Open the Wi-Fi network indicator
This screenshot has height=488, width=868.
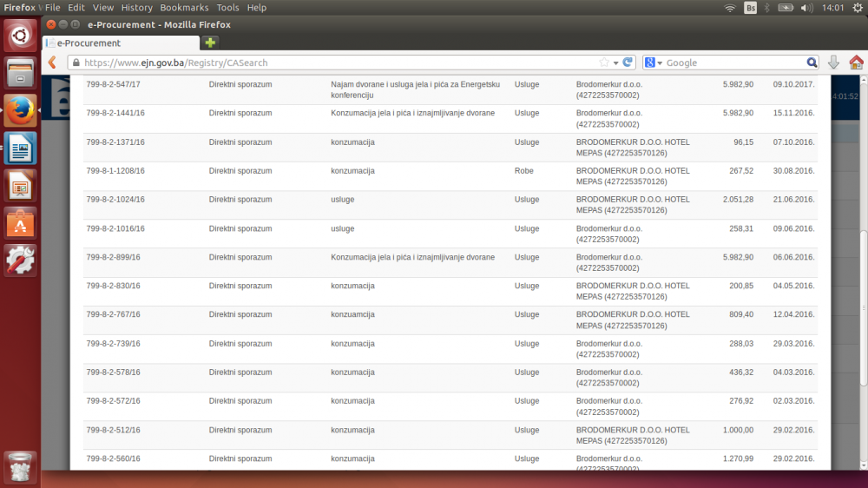pos(730,8)
